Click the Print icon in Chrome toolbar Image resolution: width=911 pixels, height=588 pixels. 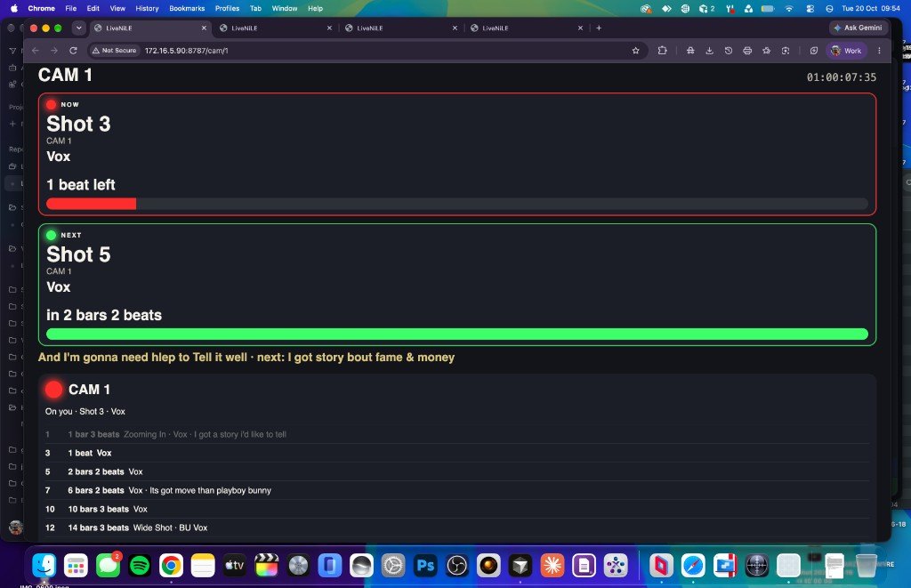tap(747, 51)
